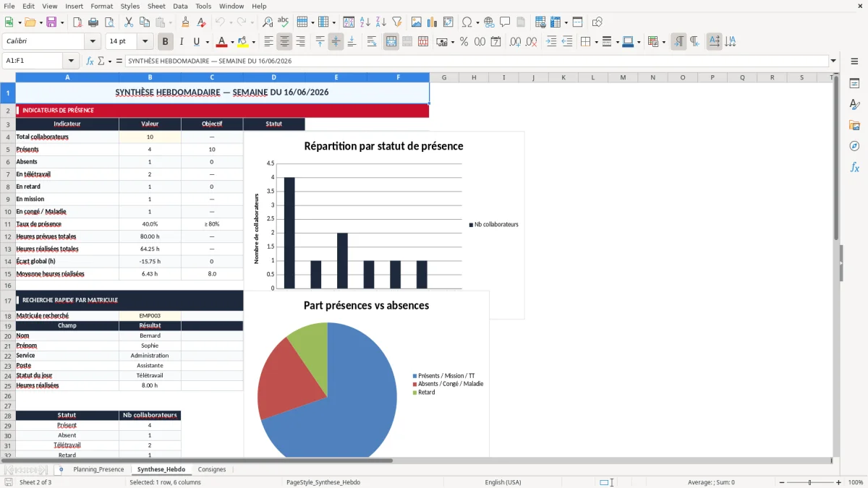The width and height of the screenshot is (868, 488).
Task: Click the Insert Comment speech bubble icon
Action: pos(506,22)
